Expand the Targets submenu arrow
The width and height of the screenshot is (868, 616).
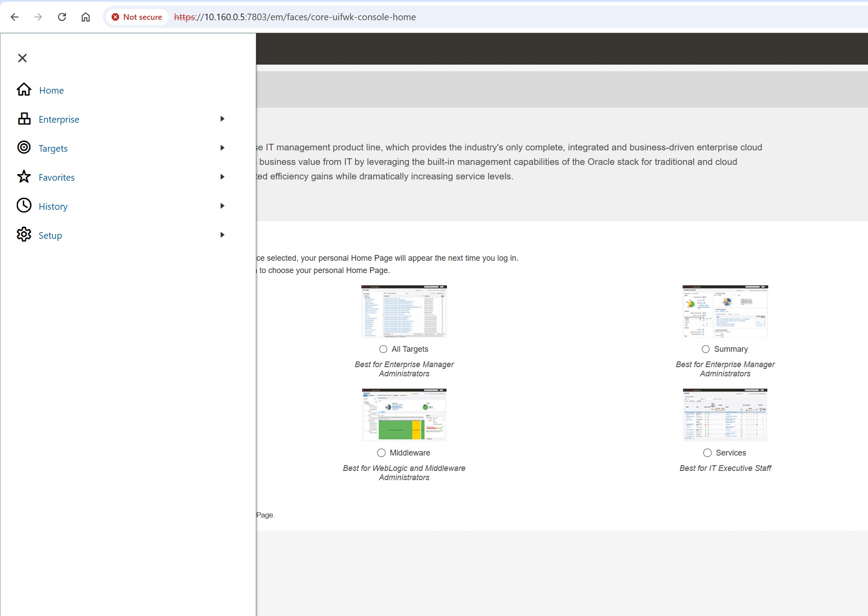(222, 148)
